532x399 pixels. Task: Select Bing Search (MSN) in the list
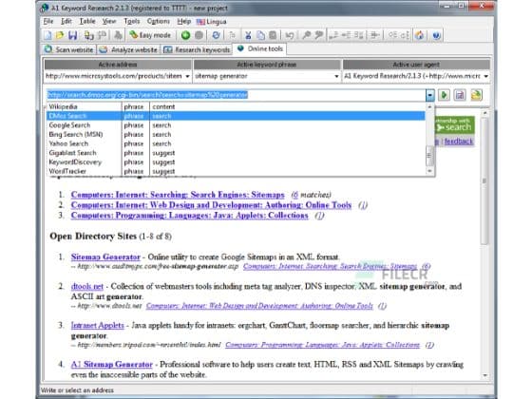236,134
